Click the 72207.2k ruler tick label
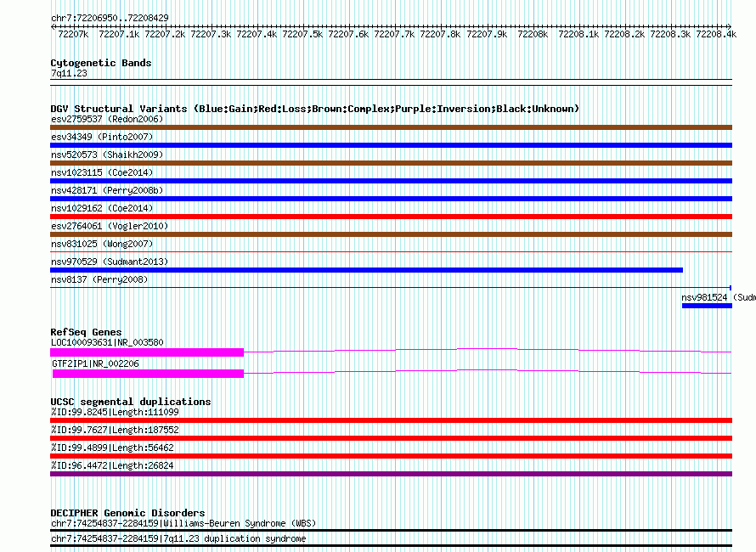The image size is (756, 552). [x=165, y=34]
